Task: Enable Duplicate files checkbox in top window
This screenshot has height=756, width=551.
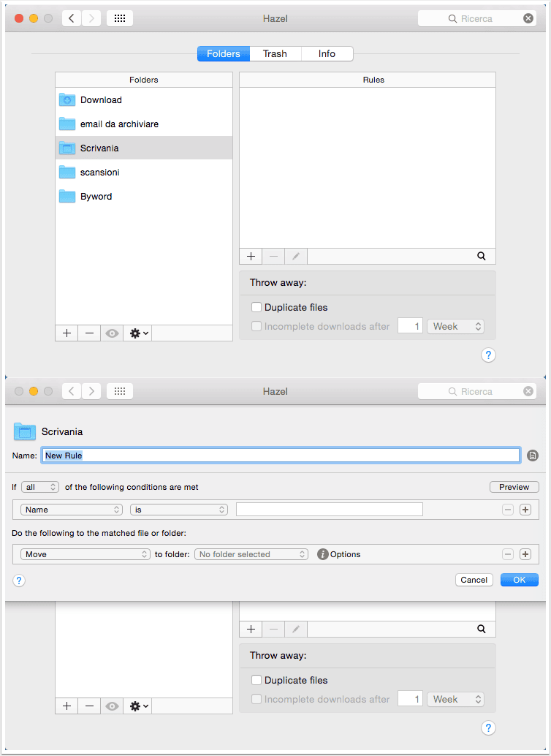Action: coord(256,307)
